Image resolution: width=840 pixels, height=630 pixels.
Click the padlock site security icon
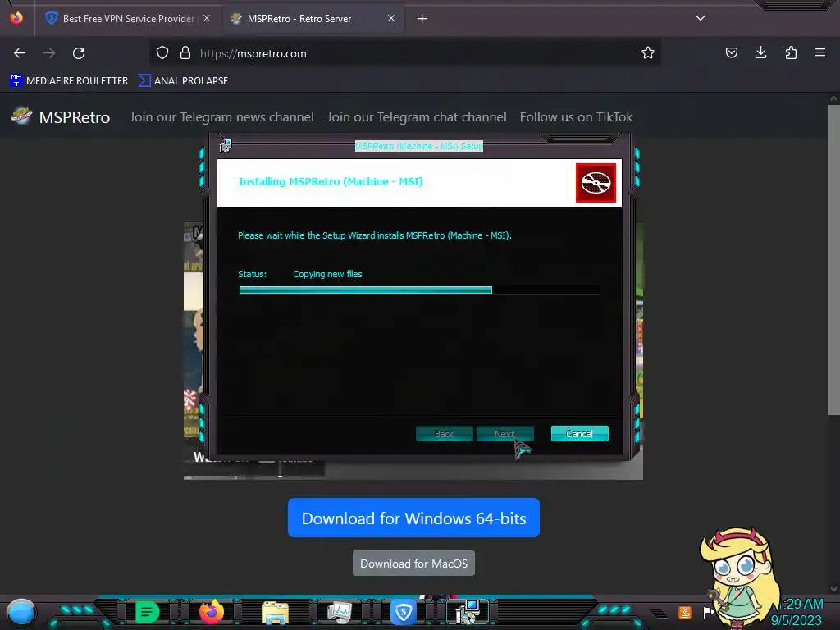[185, 52]
